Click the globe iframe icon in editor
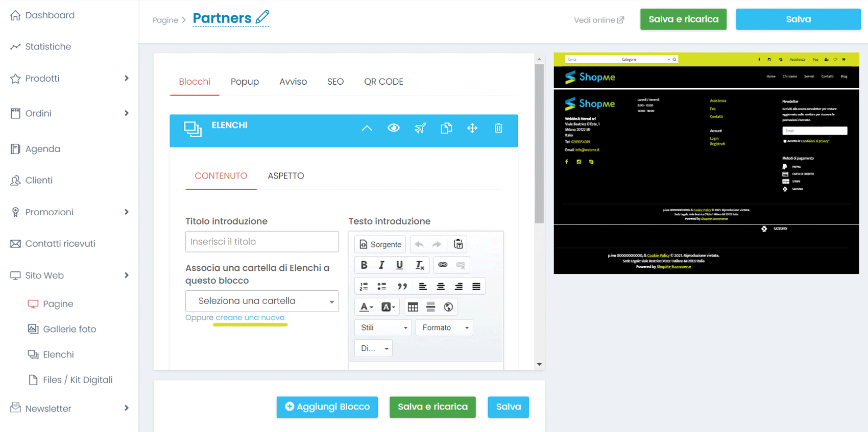The image size is (868, 432). (x=448, y=307)
